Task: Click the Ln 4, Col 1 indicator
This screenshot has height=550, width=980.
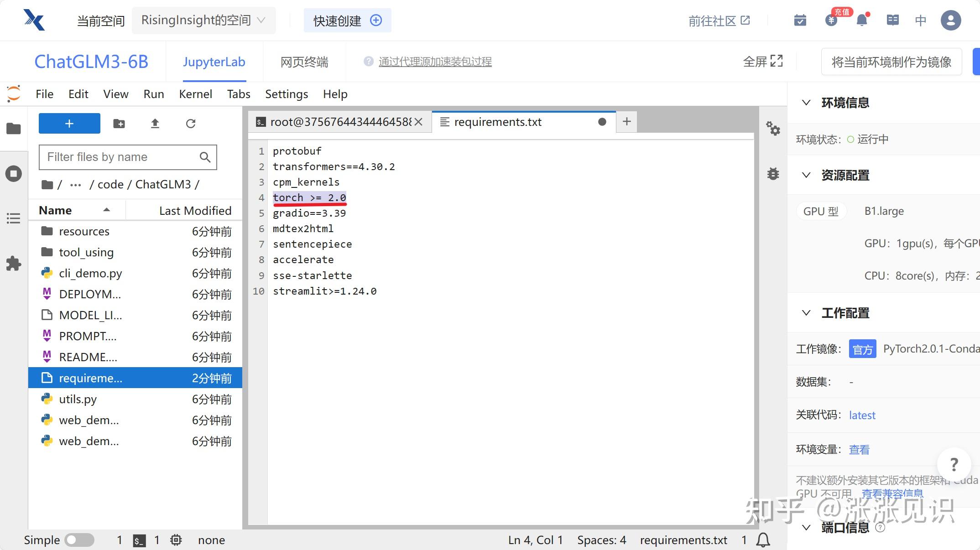Action: point(536,540)
